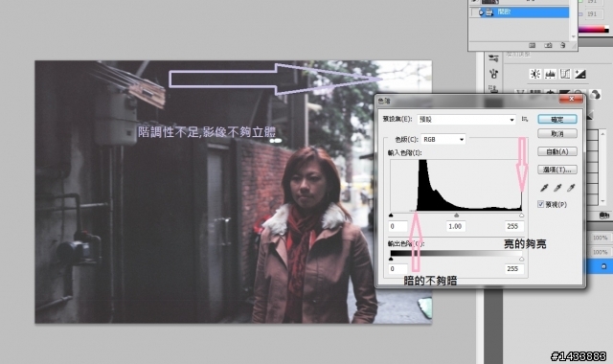
Task: Click the 自動(A) auto button
Action: 557,151
